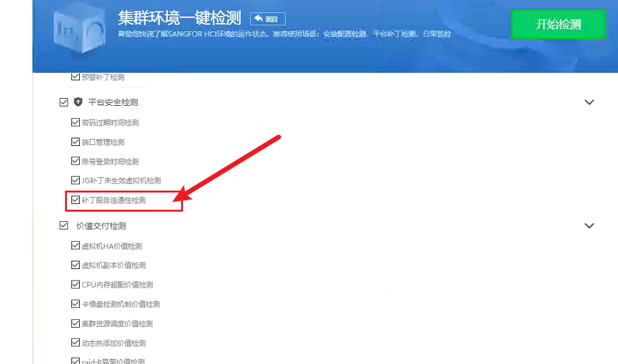Click the CPU内存超配价值检测 label
The image size is (618, 364).
point(117,284)
